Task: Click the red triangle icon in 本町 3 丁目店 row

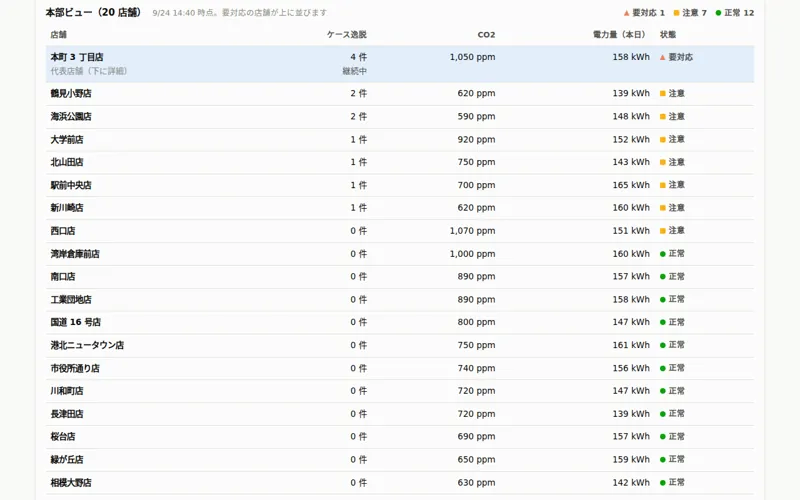Action: pyautogui.click(x=662, y=57)
